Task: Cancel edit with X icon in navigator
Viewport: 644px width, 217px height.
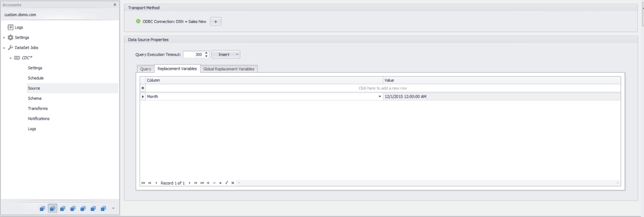Action: 233,183
